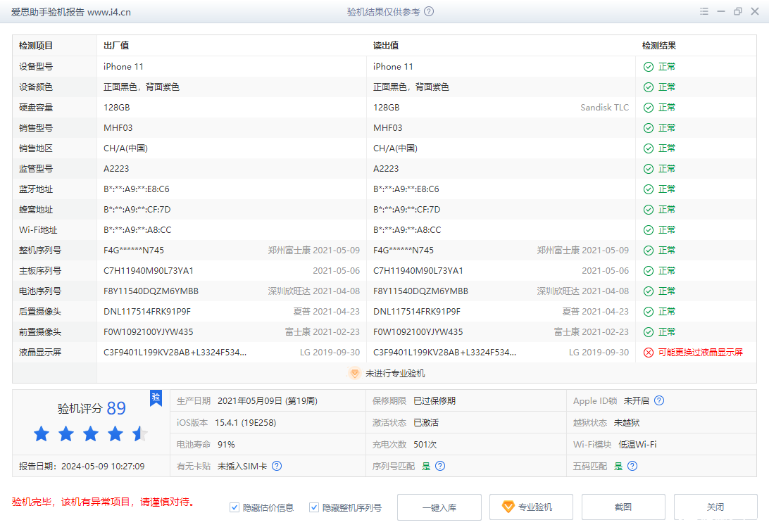Click the help icon beside 验机结果仅供参考
769x532 pixels.
click(x=429, y=11)
